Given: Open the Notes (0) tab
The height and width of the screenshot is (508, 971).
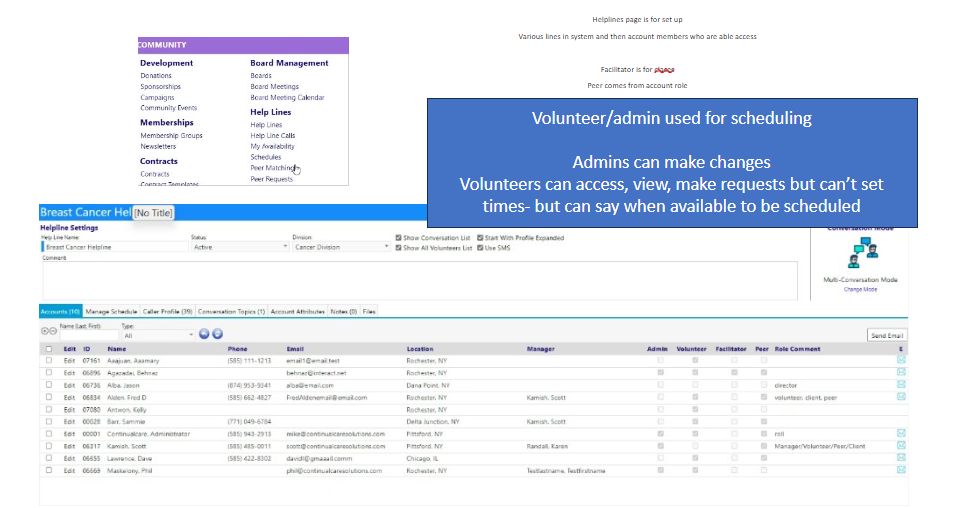Looking at the screenshot, I should point(343,312).
